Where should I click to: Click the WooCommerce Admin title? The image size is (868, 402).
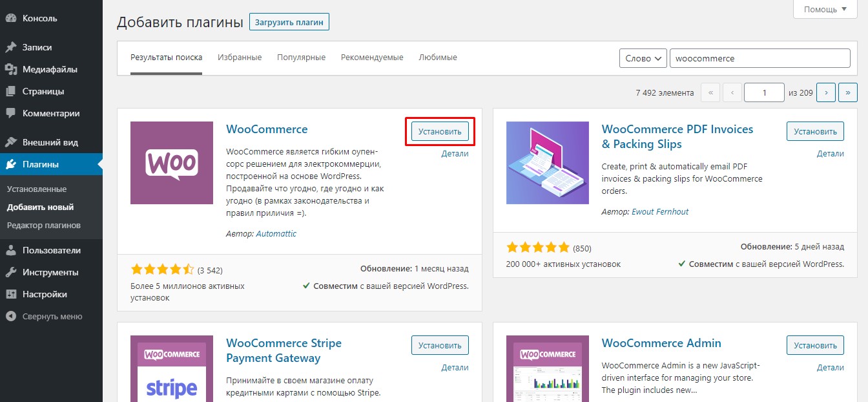(661, 343)
